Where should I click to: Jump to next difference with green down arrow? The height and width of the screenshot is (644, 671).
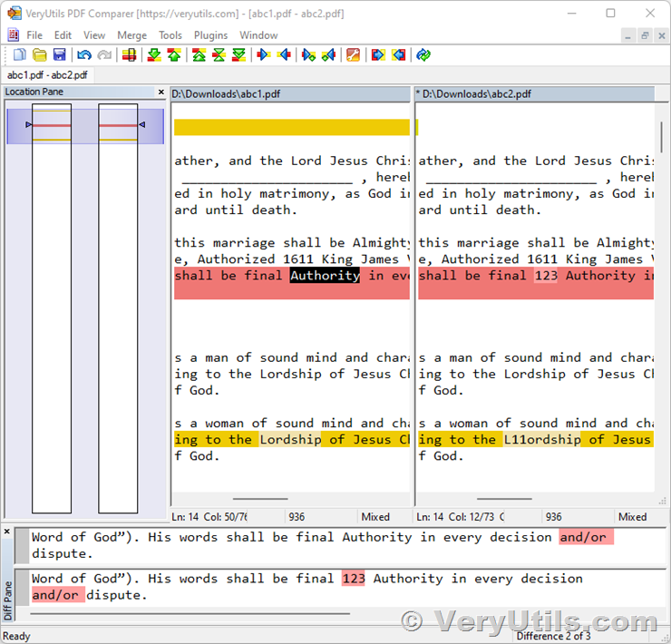pyautogui.click(x=154, y=54)
